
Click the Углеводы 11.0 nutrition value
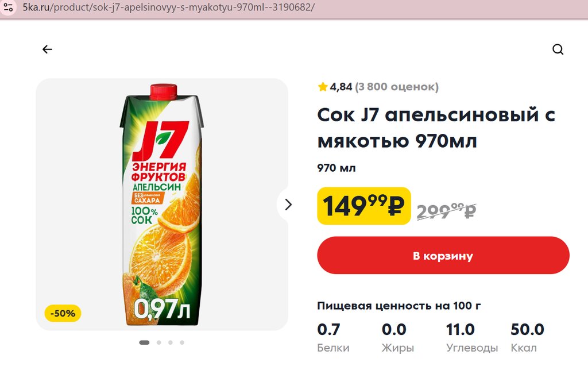(x=461, y=330)
